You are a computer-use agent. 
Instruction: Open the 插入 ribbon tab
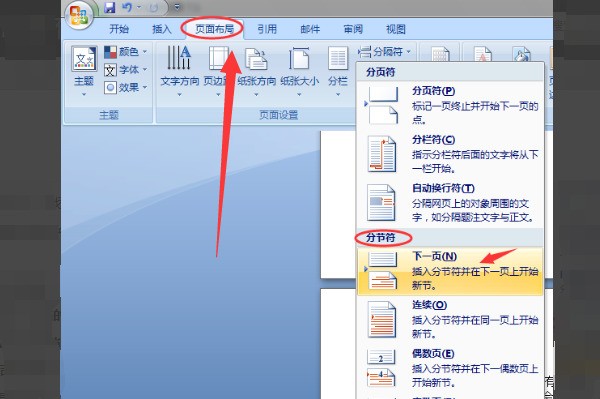[162, 29]
